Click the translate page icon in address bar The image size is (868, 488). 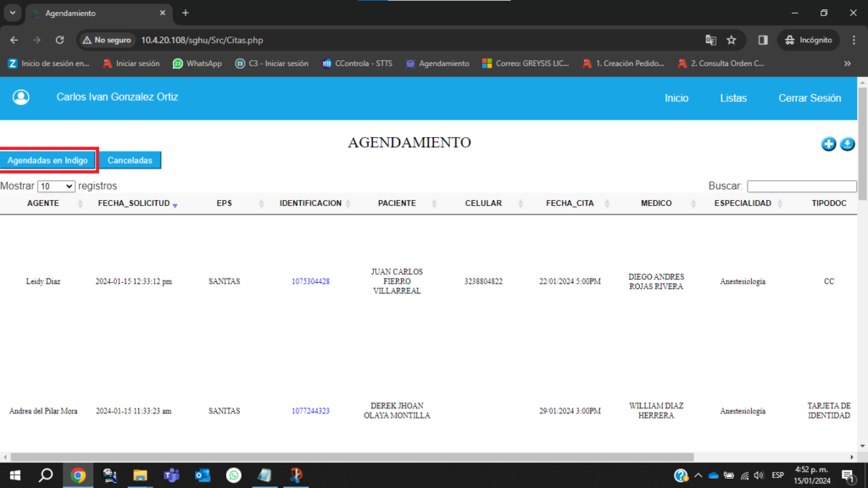click(x=710, y=40)
